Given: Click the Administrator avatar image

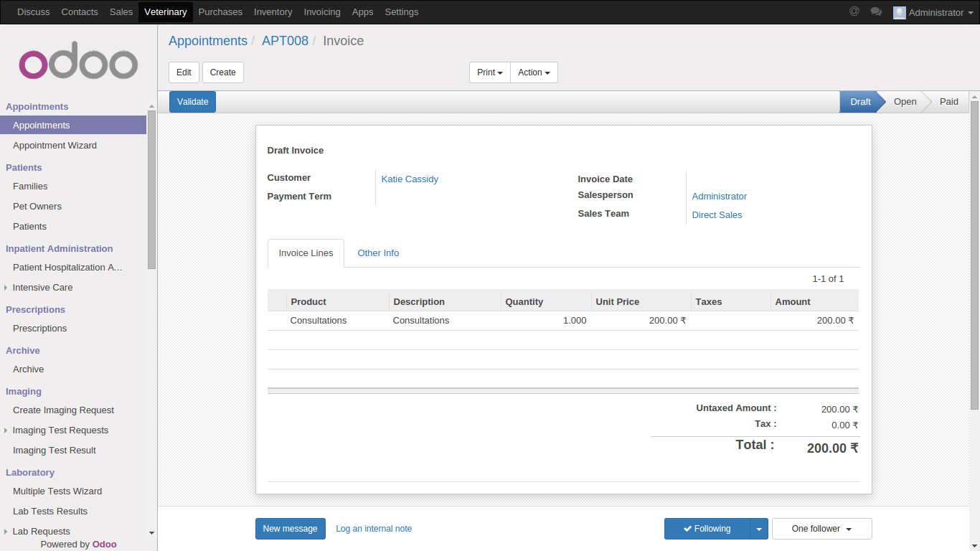Looking at the screenshot, I should coord(899,12).
